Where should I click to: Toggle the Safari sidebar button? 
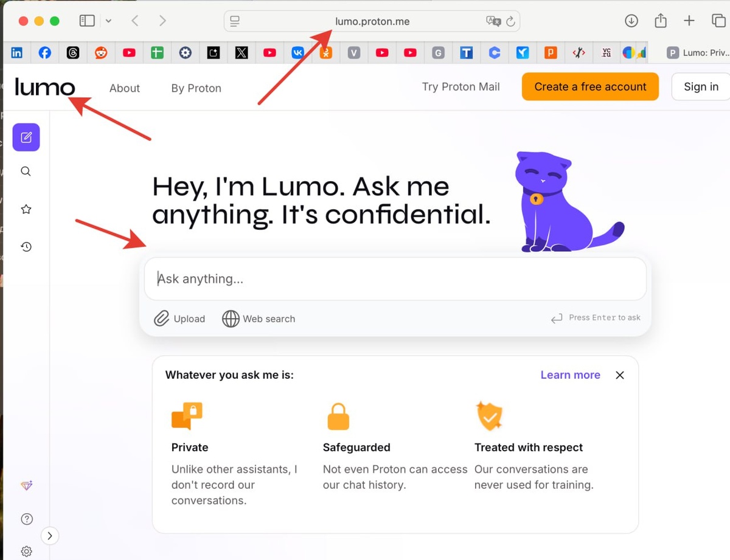coord(87,21)
